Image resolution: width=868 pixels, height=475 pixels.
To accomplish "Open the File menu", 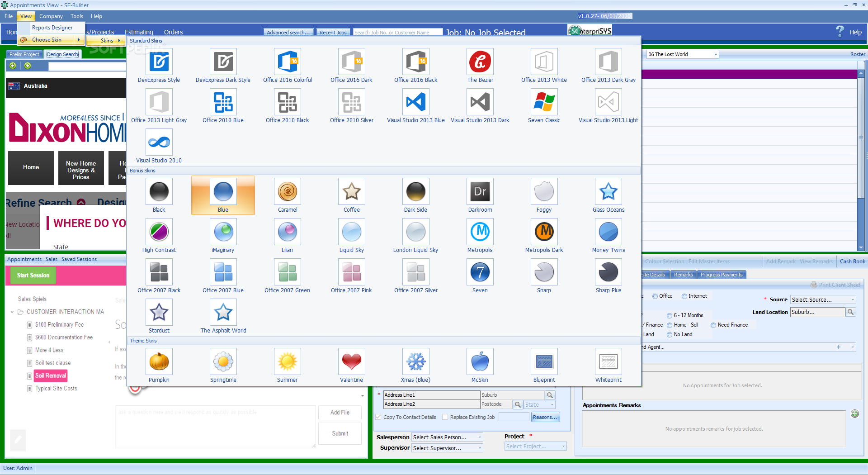I will tap(9, 16).
